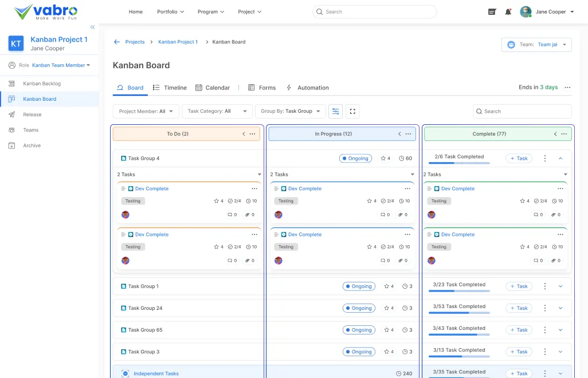
Task: Open the Archive section in sidebar
Action: (x=11, y=145)
